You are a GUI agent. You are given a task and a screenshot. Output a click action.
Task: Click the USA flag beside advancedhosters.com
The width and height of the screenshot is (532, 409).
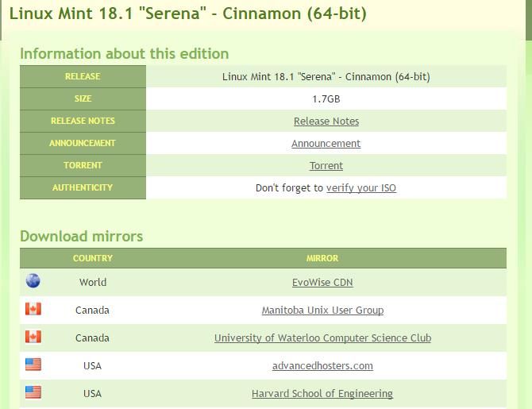[33, 365]
